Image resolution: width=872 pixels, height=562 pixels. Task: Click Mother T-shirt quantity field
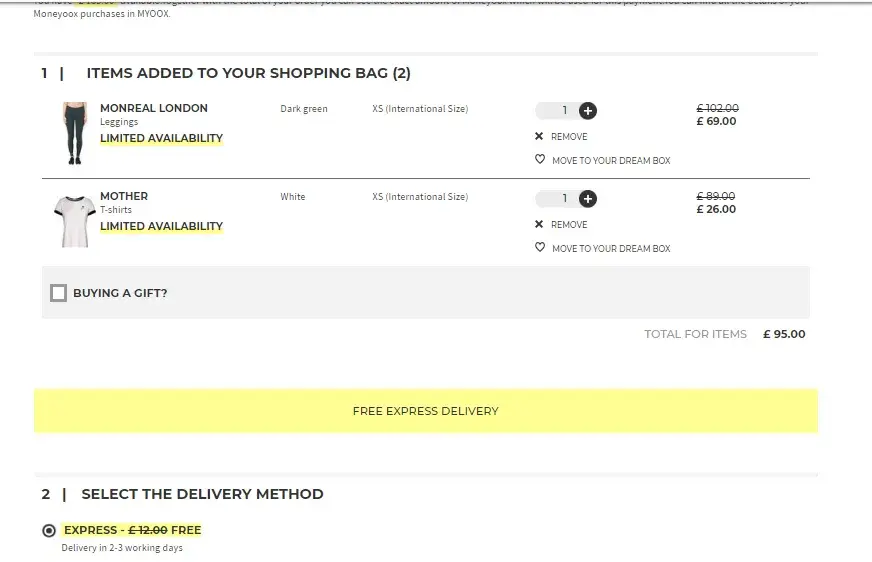click(x=558, y=198)
